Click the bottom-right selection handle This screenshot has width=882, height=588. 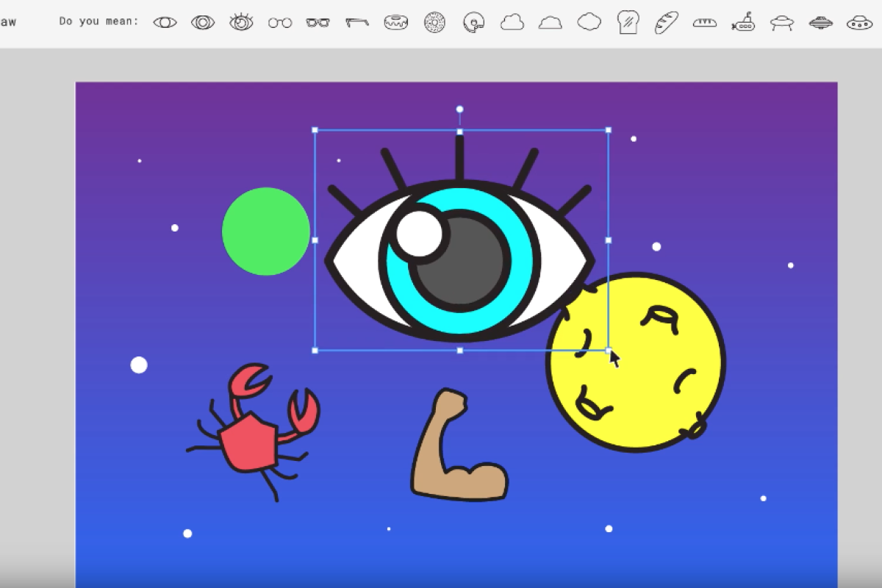pyautogui.click(x=608, y=351)
